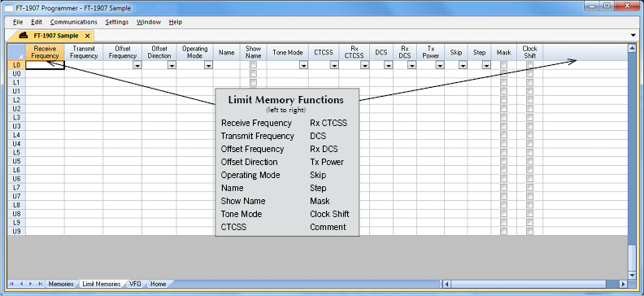The height and width of the screenshot is (296, 644).
Task: Click the Receive Frequency column header
Action: tap(45, 52)
